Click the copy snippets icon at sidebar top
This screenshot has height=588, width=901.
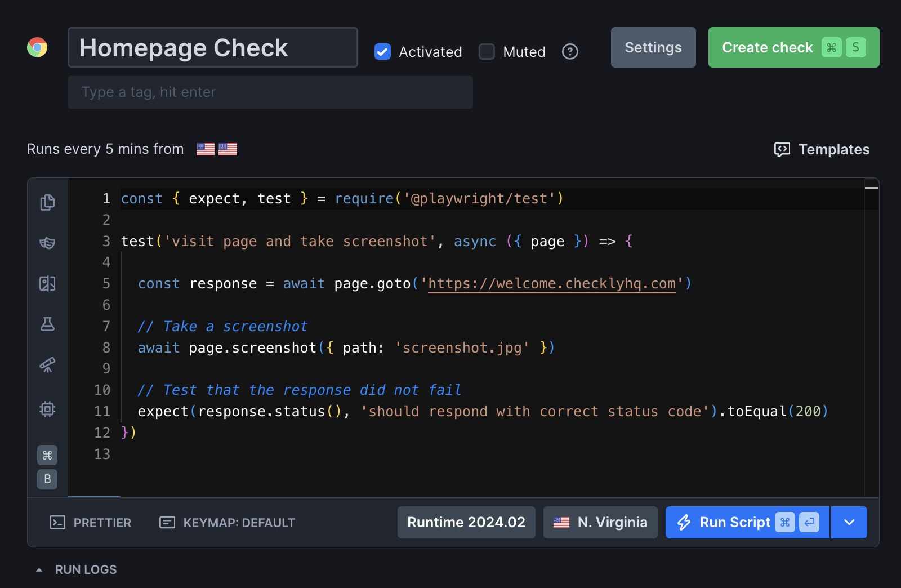47,202
